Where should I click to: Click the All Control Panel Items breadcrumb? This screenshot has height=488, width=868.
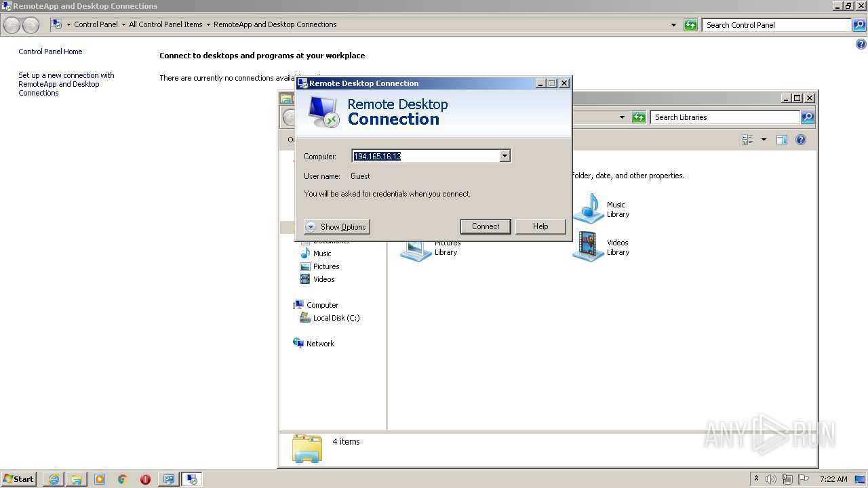click(x=165, y=24)
